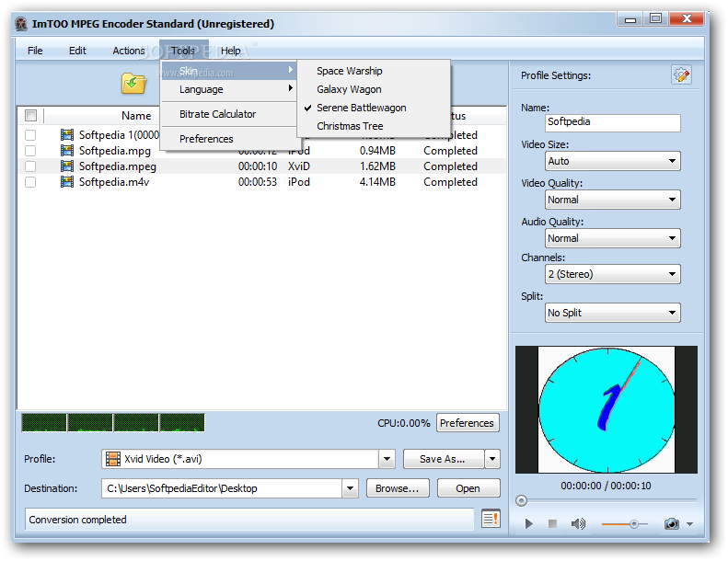Click the clock video preview
The image size is (728, 561).
pyautogui.click(x=606, y=410)
